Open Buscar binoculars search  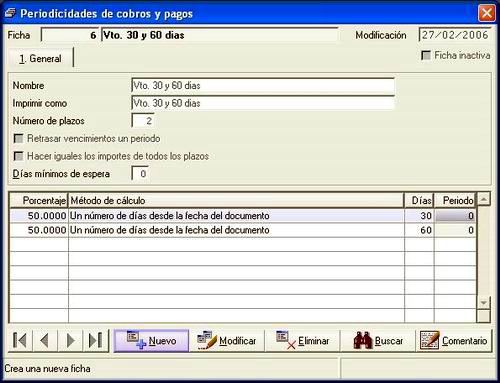coord(378,341)
